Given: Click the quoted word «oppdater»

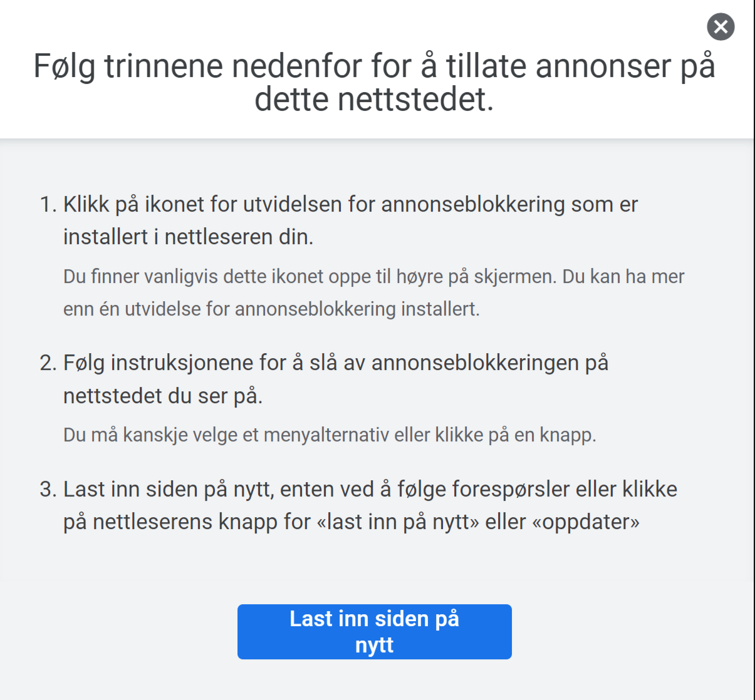Looking at the screenshot, I should pyautogui.click(x=586, y=522).
